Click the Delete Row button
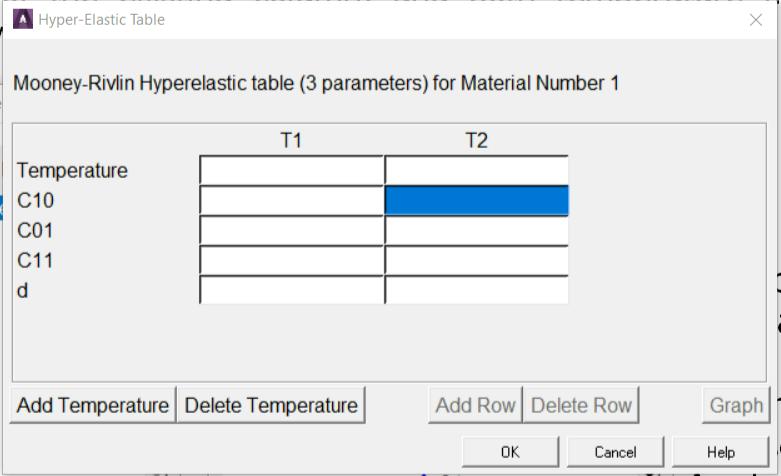Viewport: 781px width, 476px height. click(x=581, y=405)
